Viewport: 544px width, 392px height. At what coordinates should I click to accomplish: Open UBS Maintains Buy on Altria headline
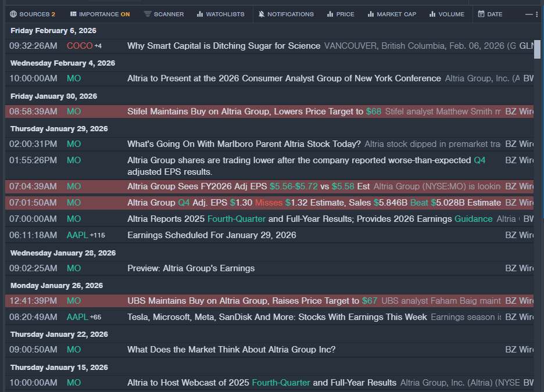[x=252, y=301]
